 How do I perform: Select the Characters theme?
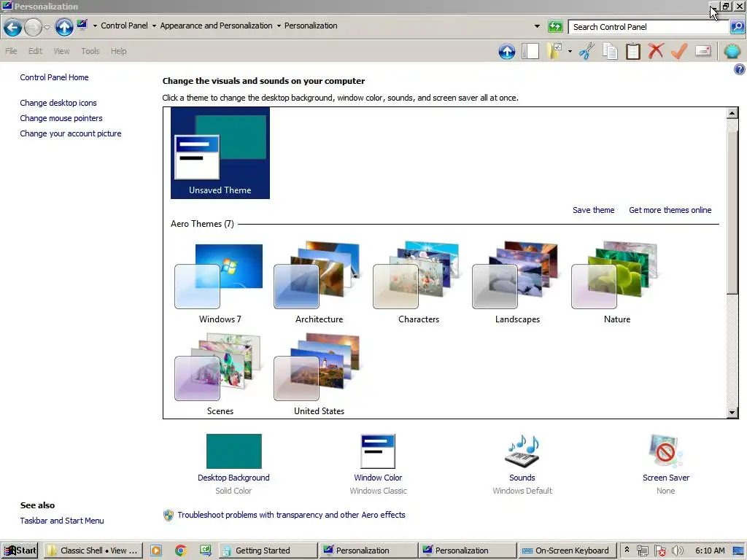pyautogui.click(x=418, y=284)
